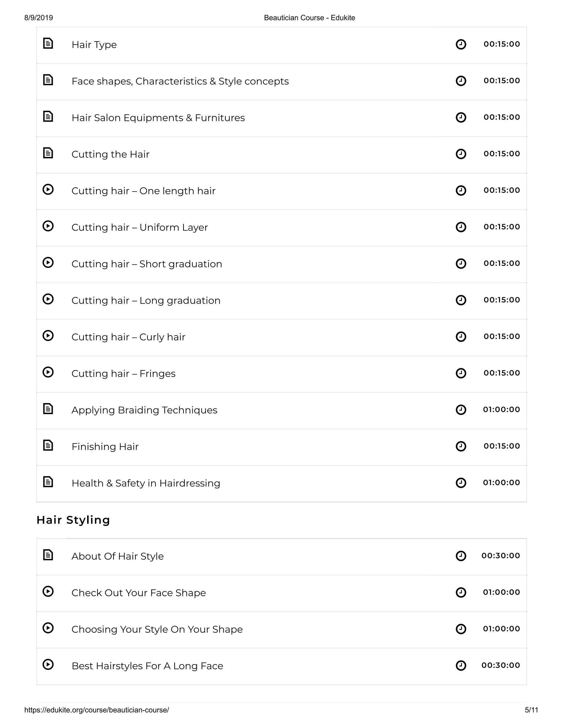Open Cutting hair – Long graduation lesson
This screenshot has width=563, height=728.
point(146,301)
